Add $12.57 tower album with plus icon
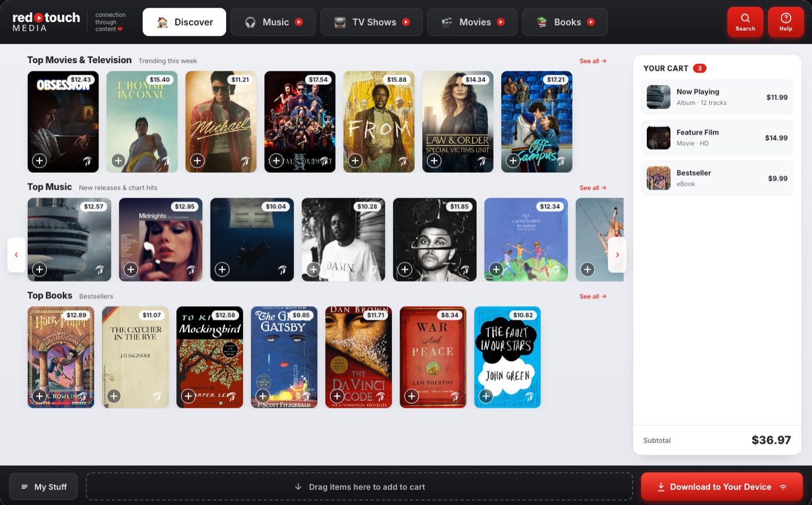The width and height of the screenshot is (812, 505). point(39,269)
